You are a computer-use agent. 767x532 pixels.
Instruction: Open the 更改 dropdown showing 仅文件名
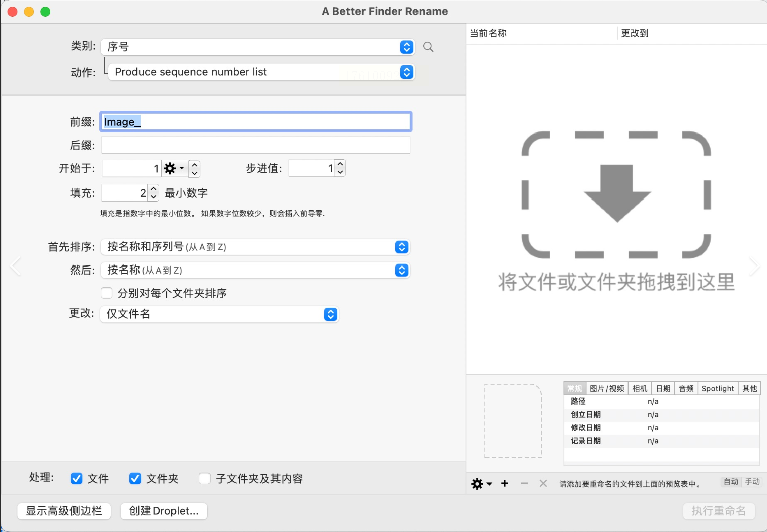pyautogui.click(x=220, y=314)
